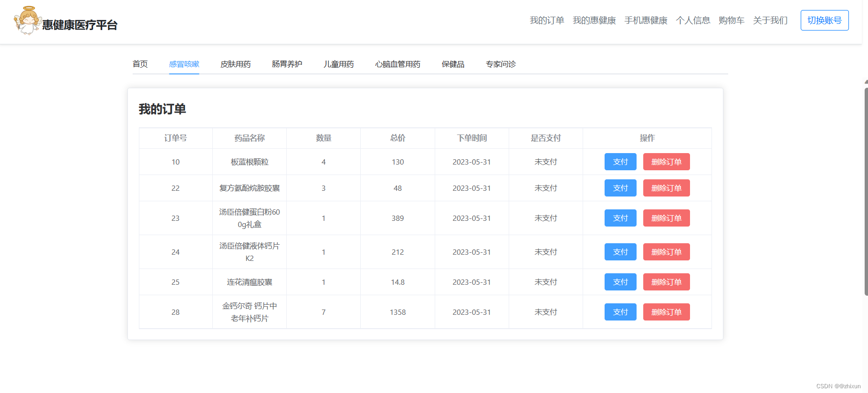Pay for order 28 金钙尔奇钙片
Screen dimensions: 868x393
click(620, 312)
